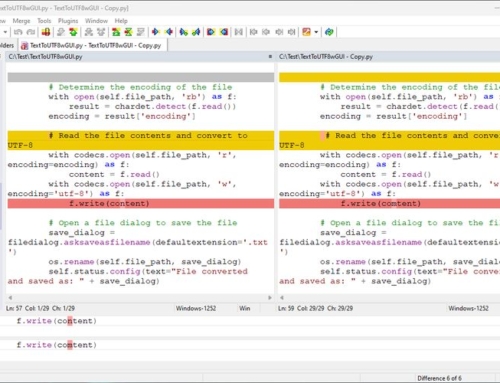The width and height of the screenshot is (500, 383).
Task: Jump to Next Difference with grayed arrow
Action: 61,32
